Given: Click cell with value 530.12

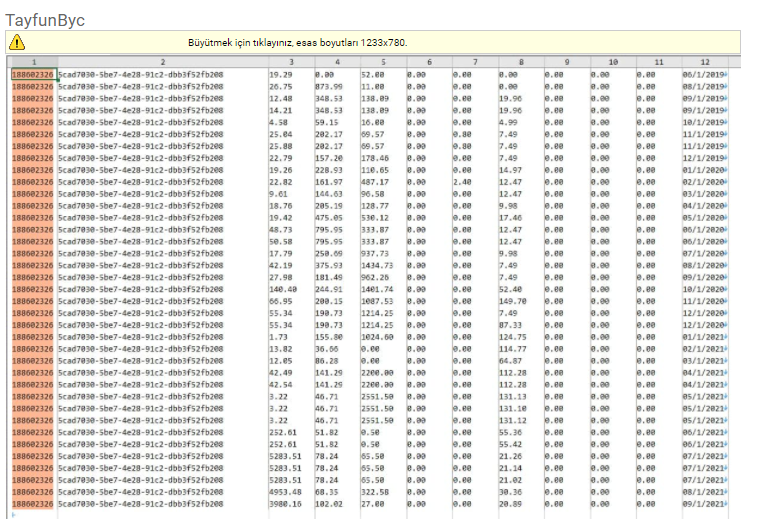Looking at the screenshot, I should (x=375, y=218).
